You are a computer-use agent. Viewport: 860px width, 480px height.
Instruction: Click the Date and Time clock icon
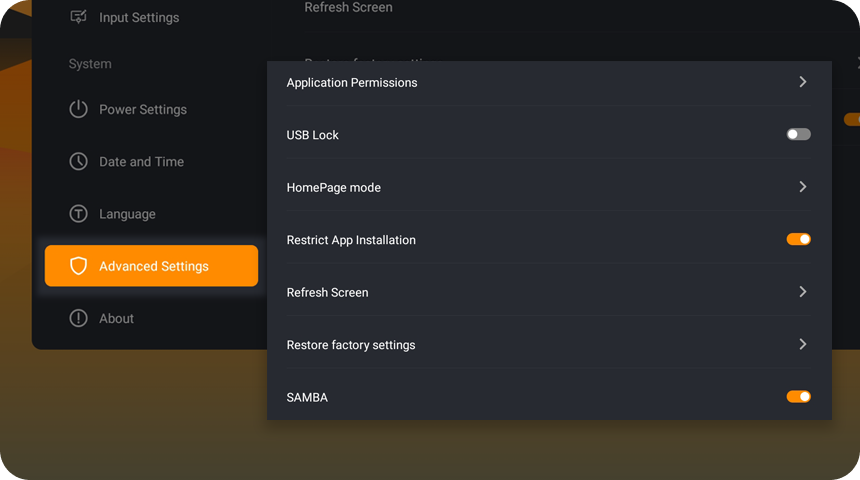coord(78,162)
